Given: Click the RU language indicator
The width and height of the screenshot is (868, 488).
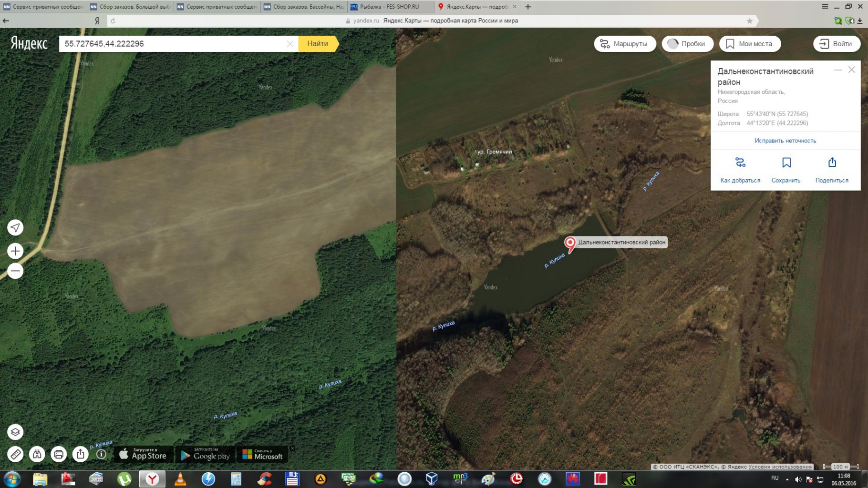Looking at the screenshot, I should coord(775,478).
